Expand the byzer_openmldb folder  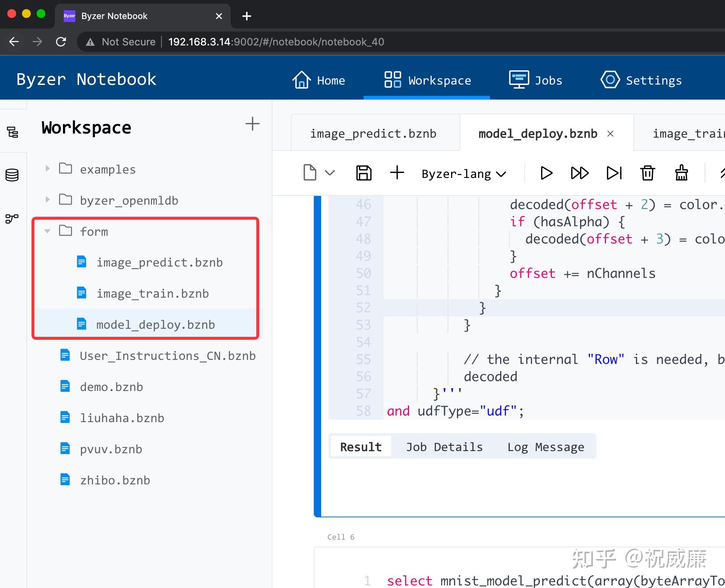coord(47,200)
